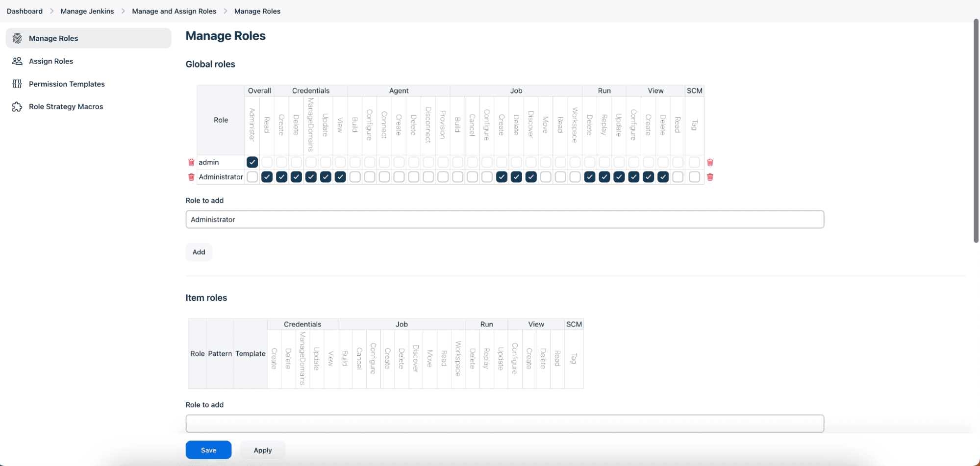Viewport: 980px width, 466px height.
Task: Focus Item roles 'Role to add' field
Action: click(504, 423)
